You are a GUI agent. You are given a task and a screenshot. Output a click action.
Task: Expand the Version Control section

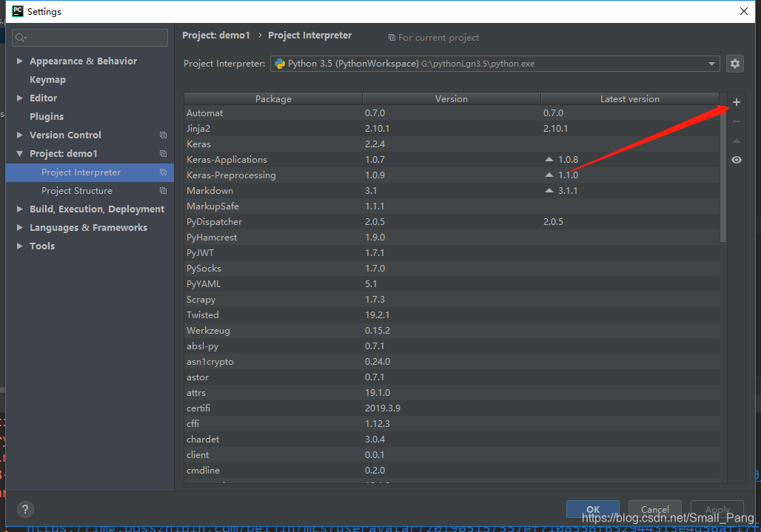tap(20, 135)
